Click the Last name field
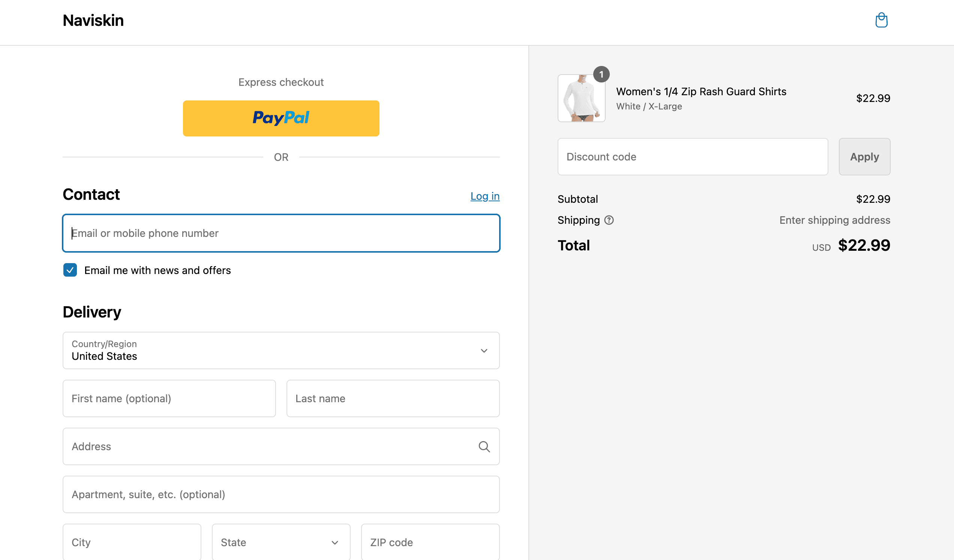This screenshot has width=954, height=560. (393, 398)
